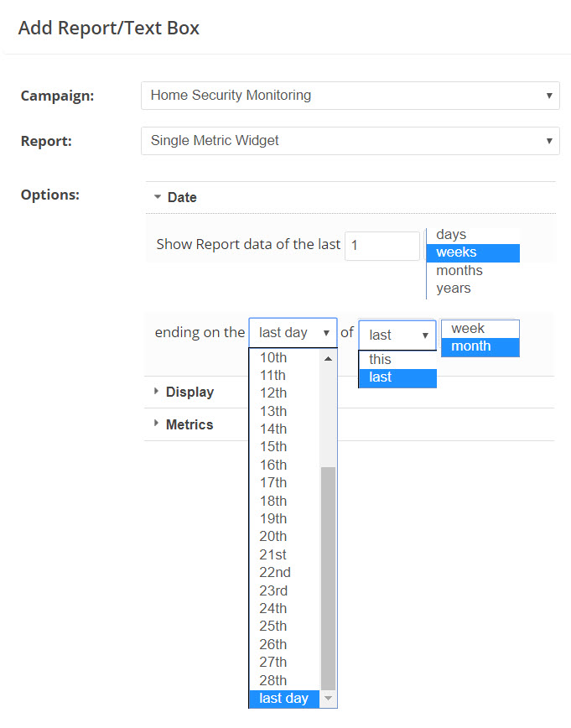571x728 pixels.
Task: Choose 'weeks' in the period list
Action: tap(456, 252)
